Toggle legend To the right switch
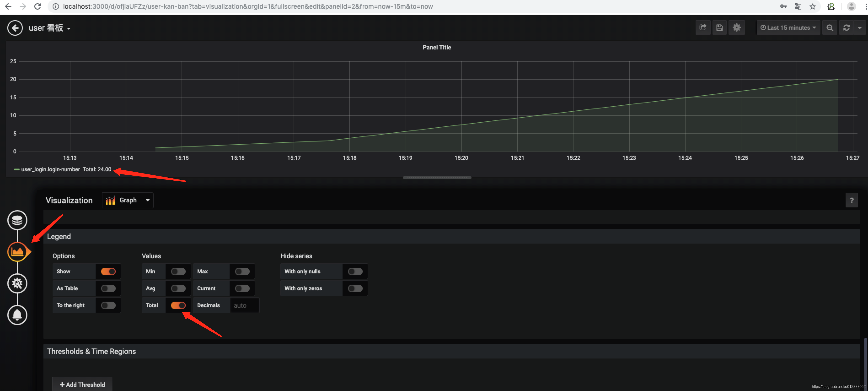This screenshot has height=391, width=868. [108, 305]
